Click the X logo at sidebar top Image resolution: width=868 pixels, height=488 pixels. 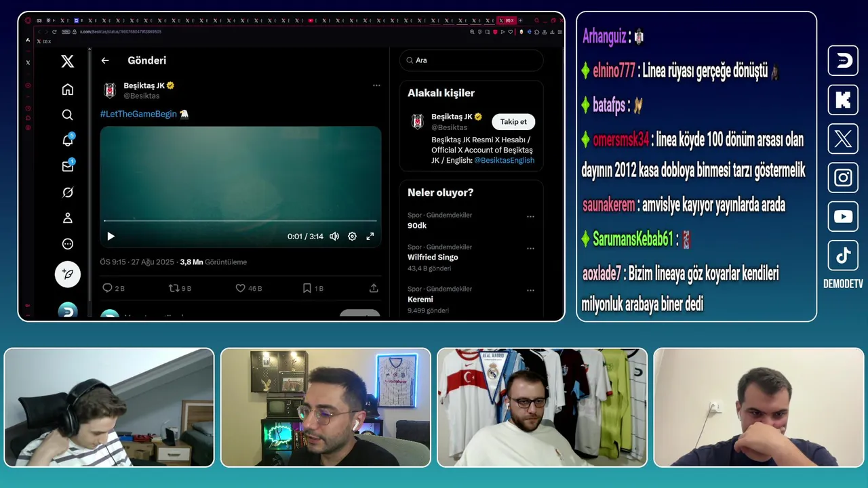click(67, 62)
